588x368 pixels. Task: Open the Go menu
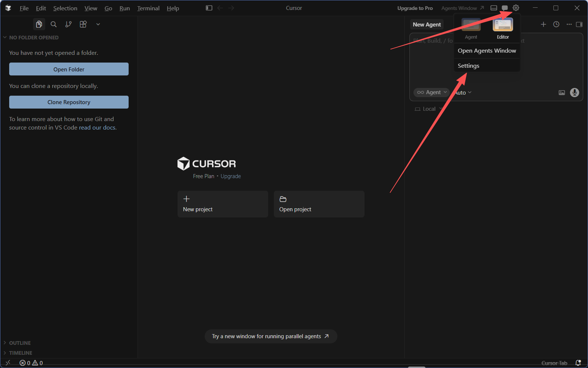click(108, 8)
